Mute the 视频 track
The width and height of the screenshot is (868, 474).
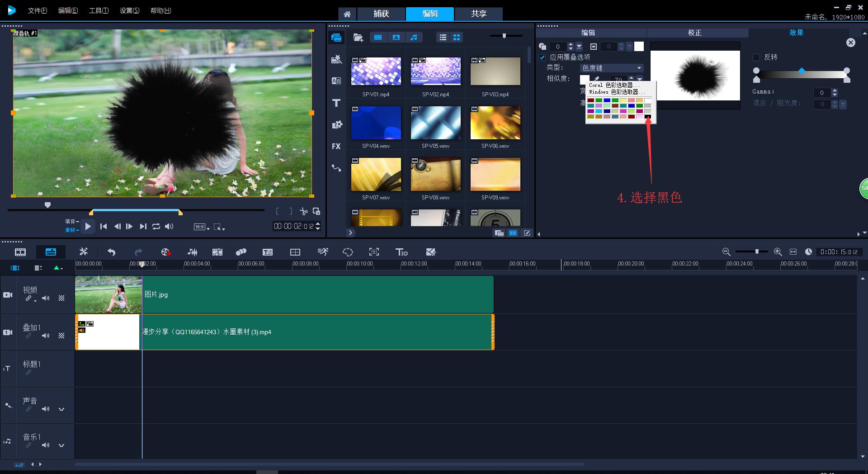point(46,298)
